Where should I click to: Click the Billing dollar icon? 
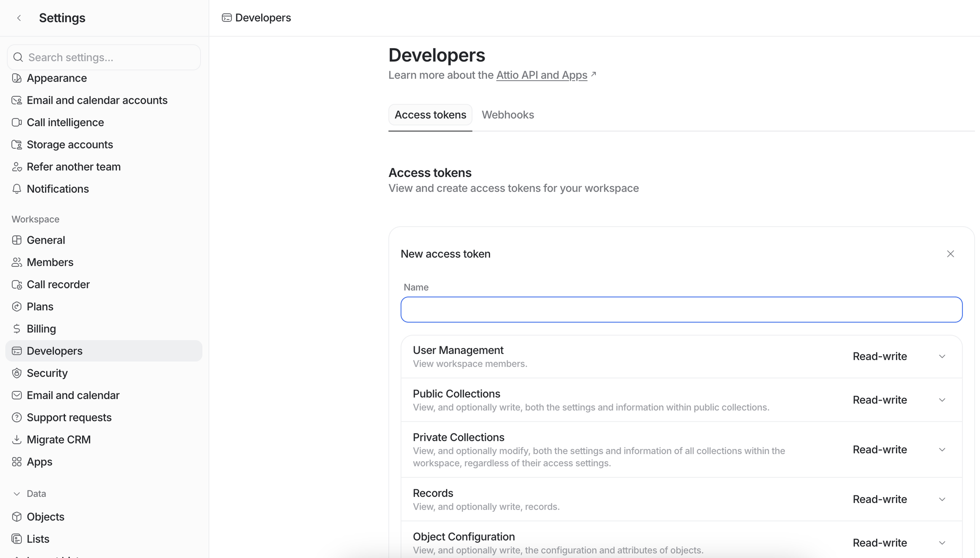pyautogui.click(x=17, y=329)
